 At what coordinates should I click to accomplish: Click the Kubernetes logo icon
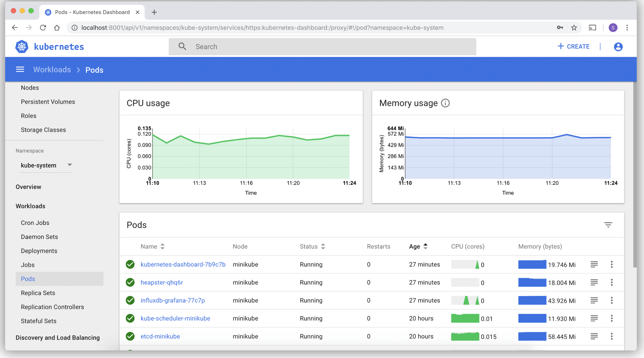point(22,47)
